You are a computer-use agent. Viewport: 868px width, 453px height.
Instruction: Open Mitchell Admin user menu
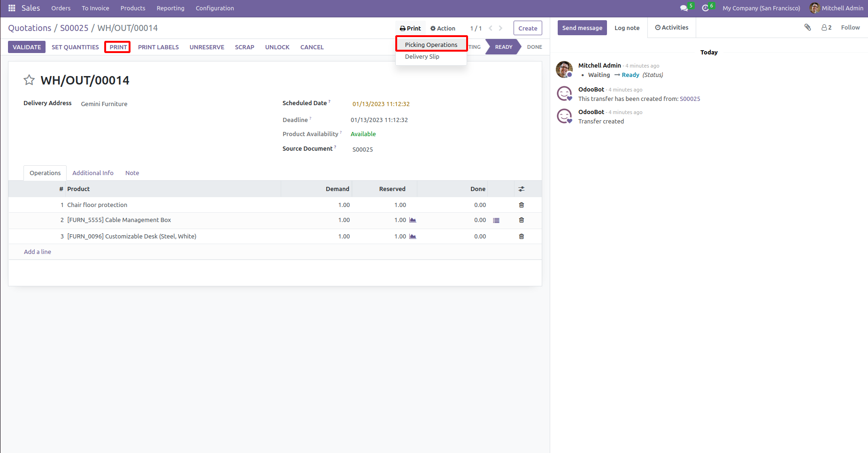(836, 8)
